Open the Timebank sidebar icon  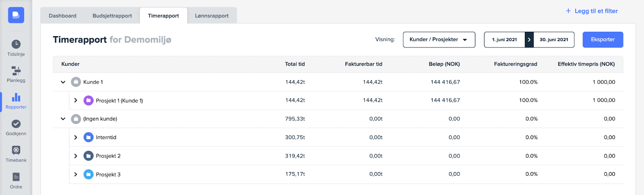coord(16,150)
